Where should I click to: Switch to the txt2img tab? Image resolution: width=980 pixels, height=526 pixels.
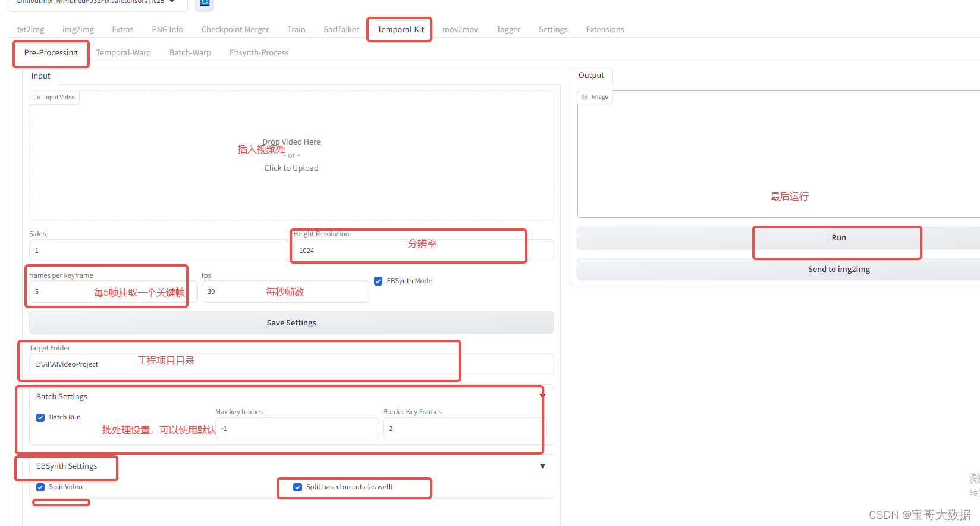[31, 29]
